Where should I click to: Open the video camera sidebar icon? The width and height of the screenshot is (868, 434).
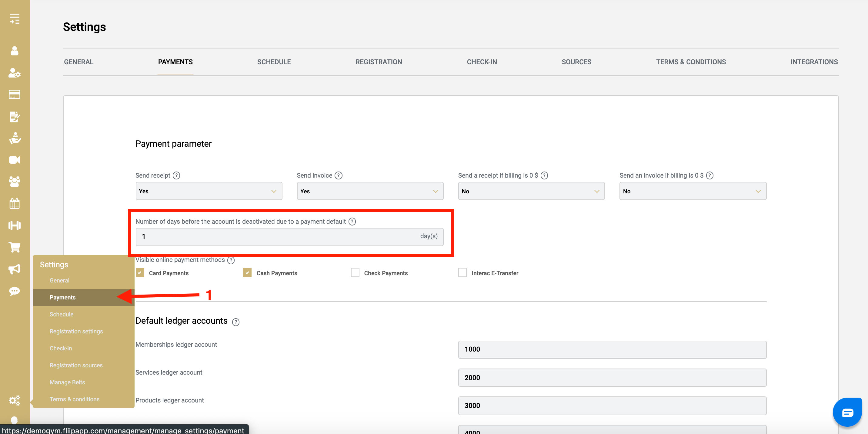(15, 160)
